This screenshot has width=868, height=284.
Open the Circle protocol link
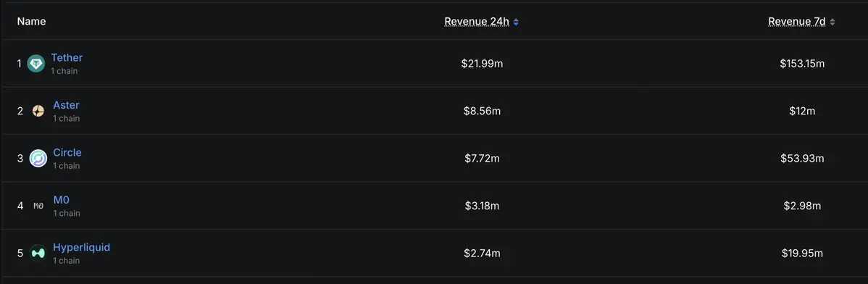coord(67,152)
